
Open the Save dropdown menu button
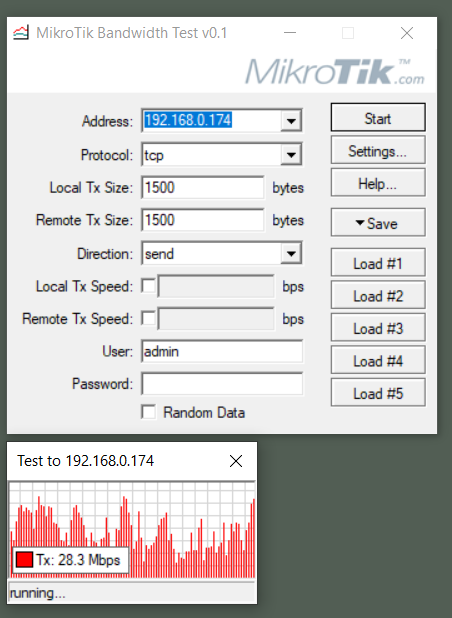click(378, 223)
